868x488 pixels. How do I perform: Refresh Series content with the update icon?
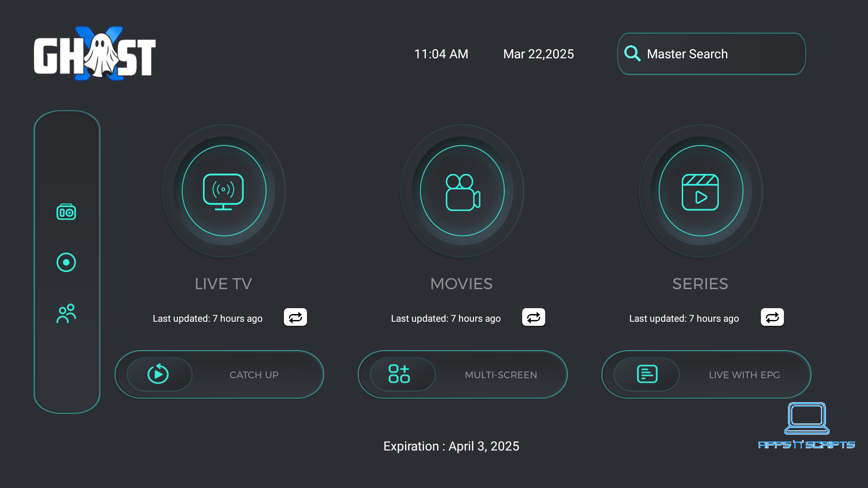772,317
